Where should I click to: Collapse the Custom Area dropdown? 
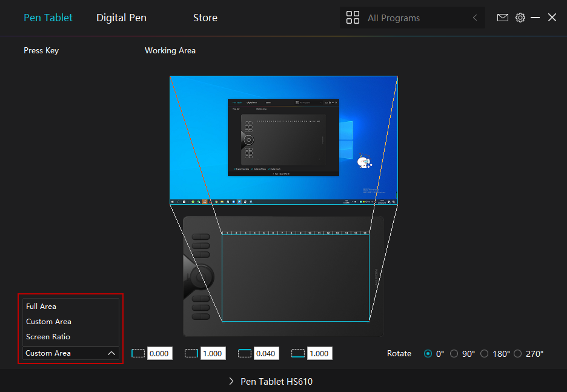click(x=111, y=353)
